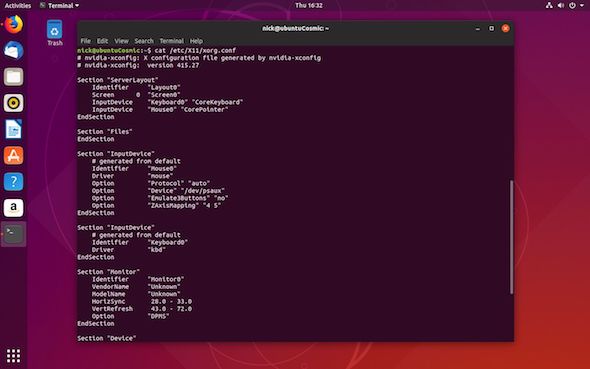The width and height of the screenshot is (590, 369).
Task: Click "CoreKeyboard" text in terminal
Action: coord(217,102)
